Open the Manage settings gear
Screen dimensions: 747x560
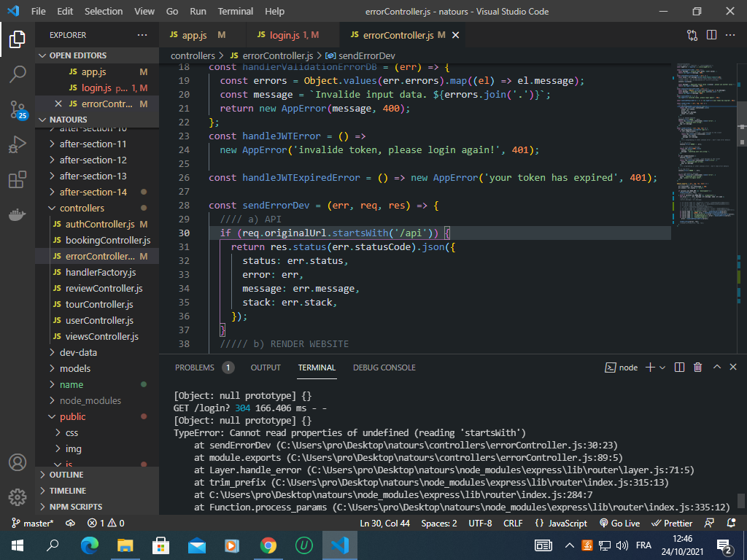coord(18,497)
